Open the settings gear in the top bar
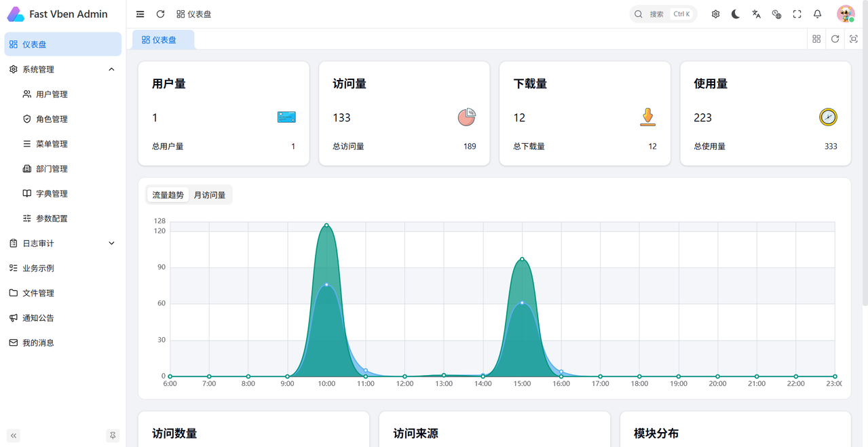 [x=715, y=14]
